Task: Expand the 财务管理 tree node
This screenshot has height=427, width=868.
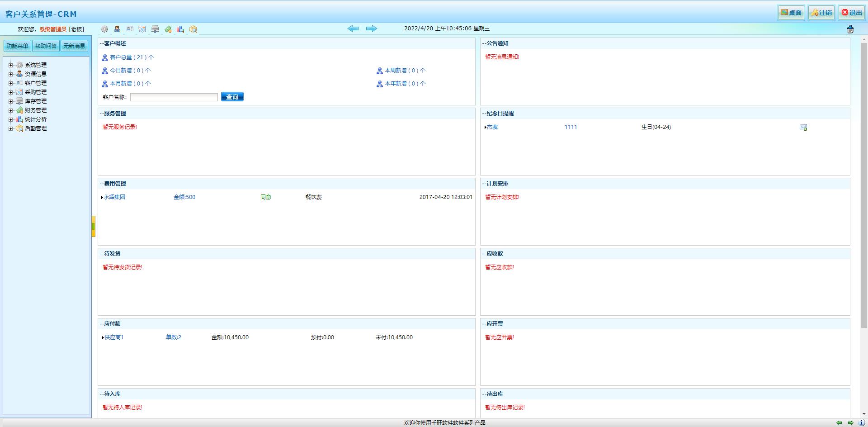Action: pos(10,110)
